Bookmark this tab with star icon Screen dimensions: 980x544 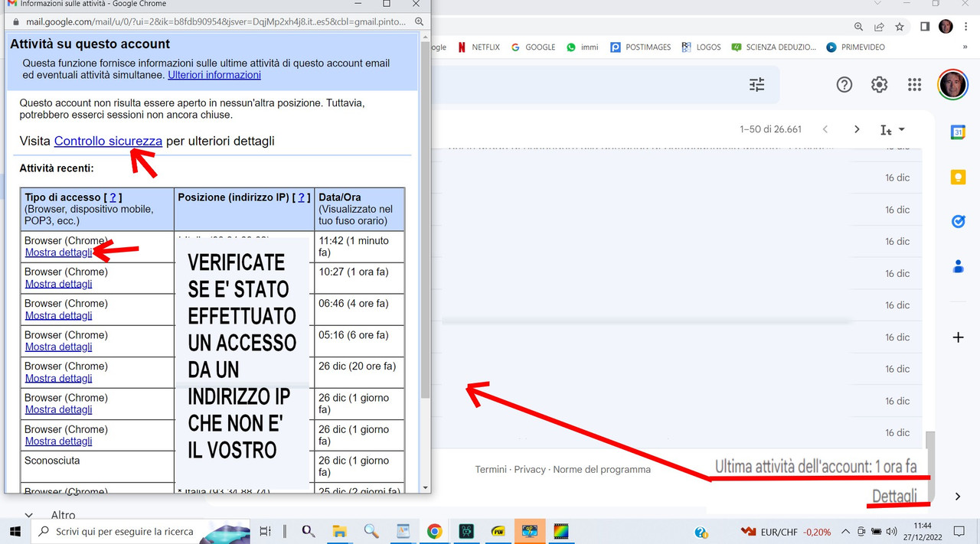click(900, 27)
